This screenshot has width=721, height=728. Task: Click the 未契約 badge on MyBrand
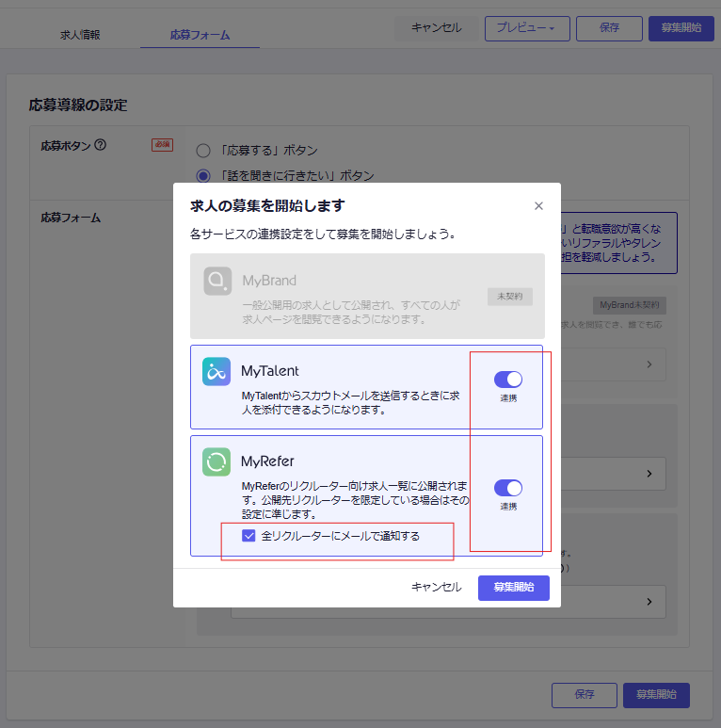click(510, 296)
